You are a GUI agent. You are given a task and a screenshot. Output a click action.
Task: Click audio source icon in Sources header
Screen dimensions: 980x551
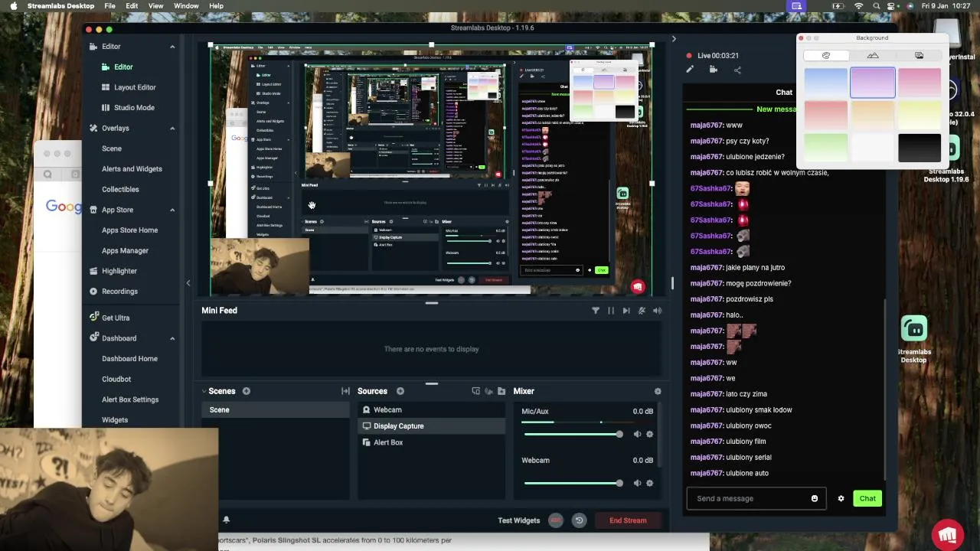pyautogui.click(x=488, y=391)
